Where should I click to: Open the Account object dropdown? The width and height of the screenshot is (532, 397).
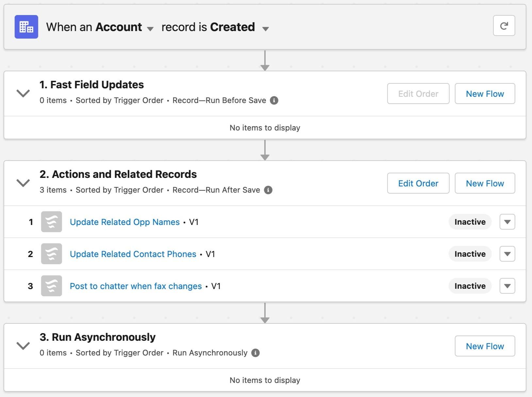click(x=150, y=29)
